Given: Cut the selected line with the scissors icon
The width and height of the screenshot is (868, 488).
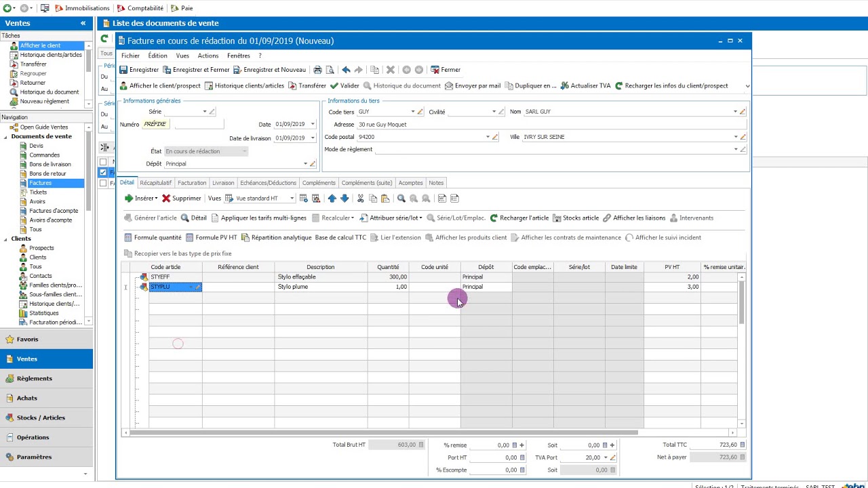Looking at the screenshot, I should [360, 199].
